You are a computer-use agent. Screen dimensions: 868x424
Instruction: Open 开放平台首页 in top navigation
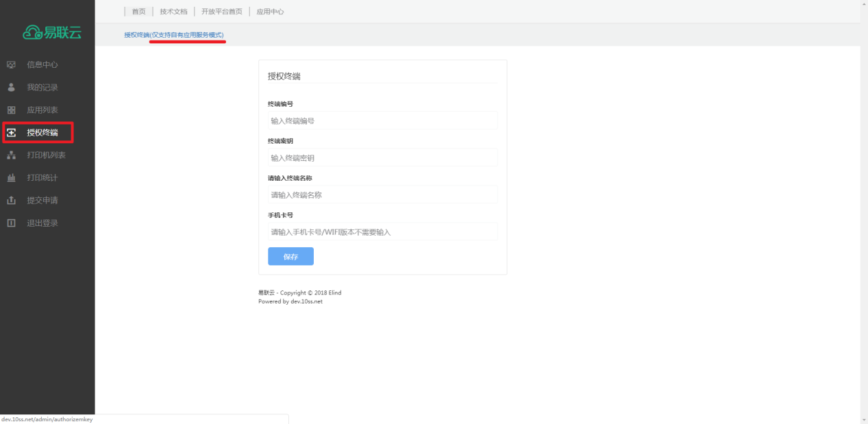(222, 12)
